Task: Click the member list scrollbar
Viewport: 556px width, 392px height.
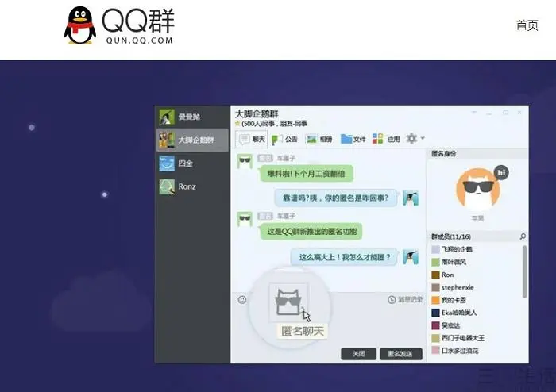Action: 524,271
